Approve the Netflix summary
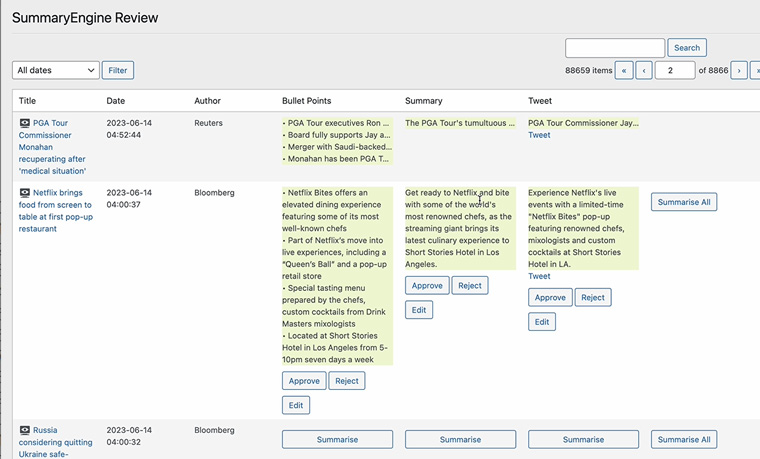The height and width of the screenshot is (459, 760). pos(427,285)
